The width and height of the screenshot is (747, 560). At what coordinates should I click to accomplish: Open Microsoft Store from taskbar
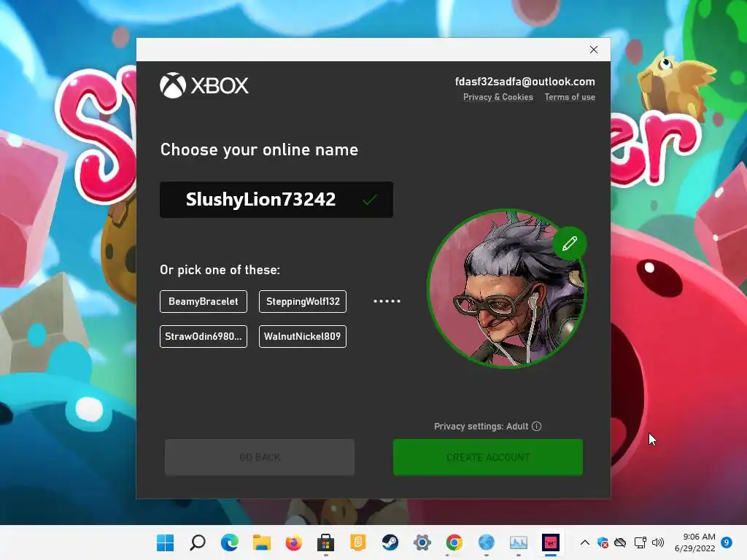[x=326, y=542]
